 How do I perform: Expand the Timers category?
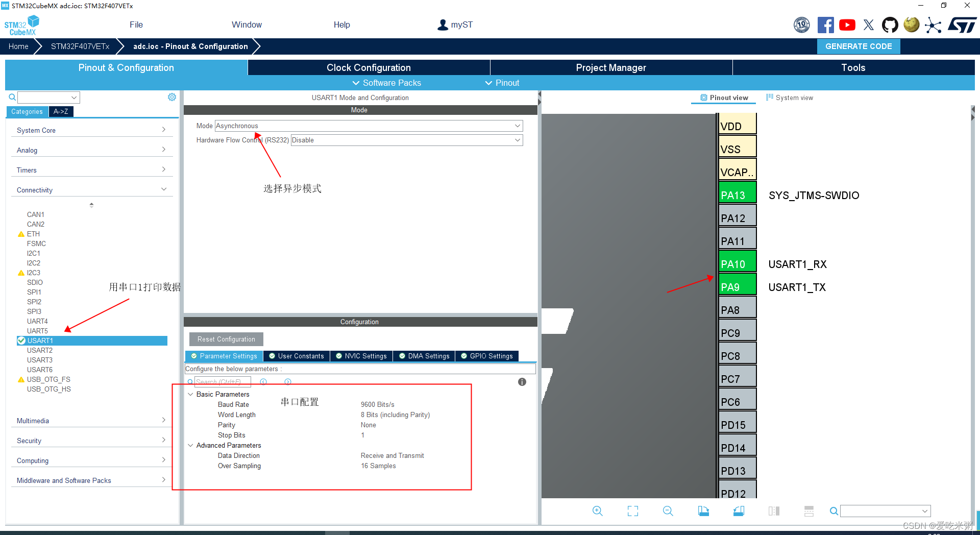coord(92,170)
